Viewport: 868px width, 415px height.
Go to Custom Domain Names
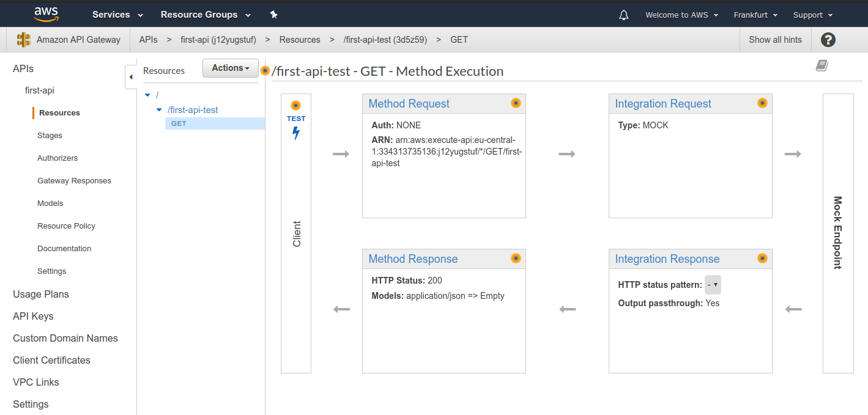[x=65, y=338]
